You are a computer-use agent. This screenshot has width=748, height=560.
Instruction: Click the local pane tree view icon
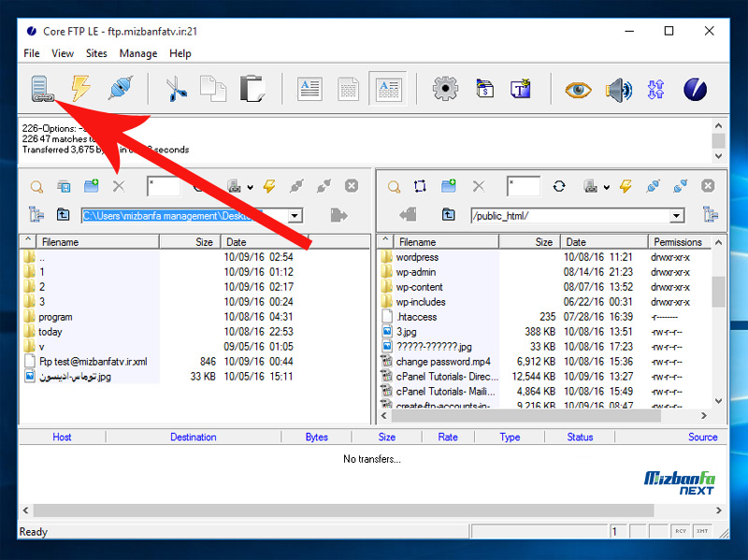click(36, 215)
